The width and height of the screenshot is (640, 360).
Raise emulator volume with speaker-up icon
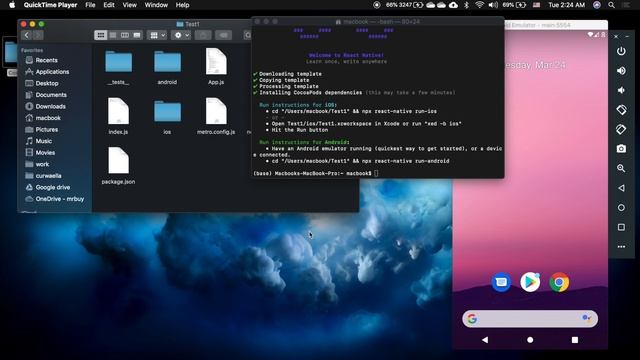coord(621,71)
